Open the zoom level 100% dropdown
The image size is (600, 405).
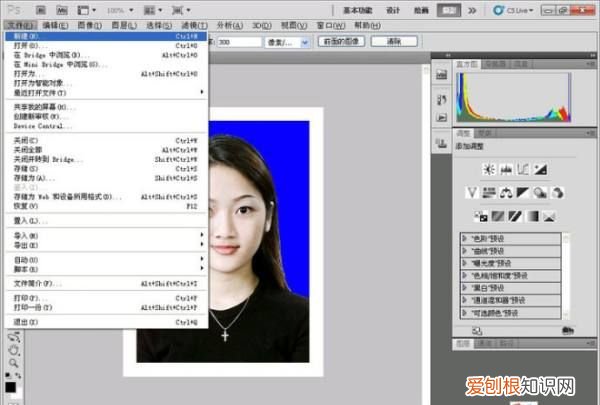121,9
